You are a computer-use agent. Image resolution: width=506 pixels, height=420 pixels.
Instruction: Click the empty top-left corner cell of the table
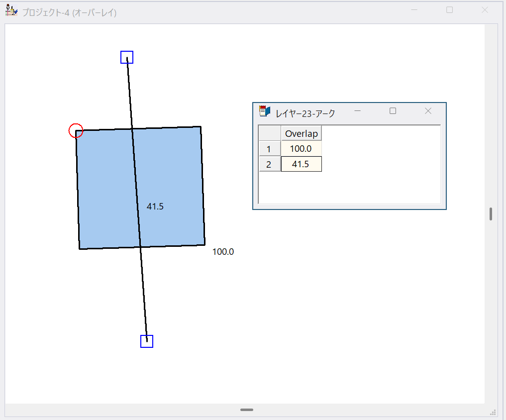click(269, 133)
